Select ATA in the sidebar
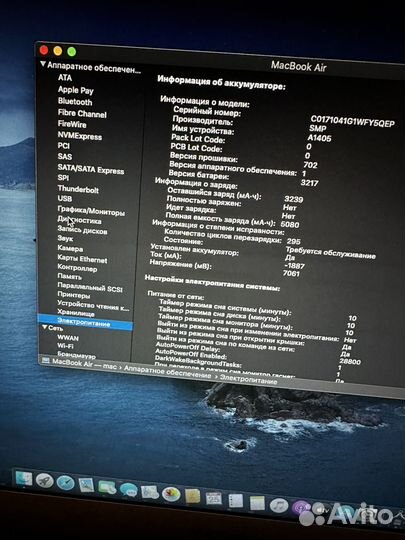The height and width of the screenshot is (540, 405). coord(65,77)
